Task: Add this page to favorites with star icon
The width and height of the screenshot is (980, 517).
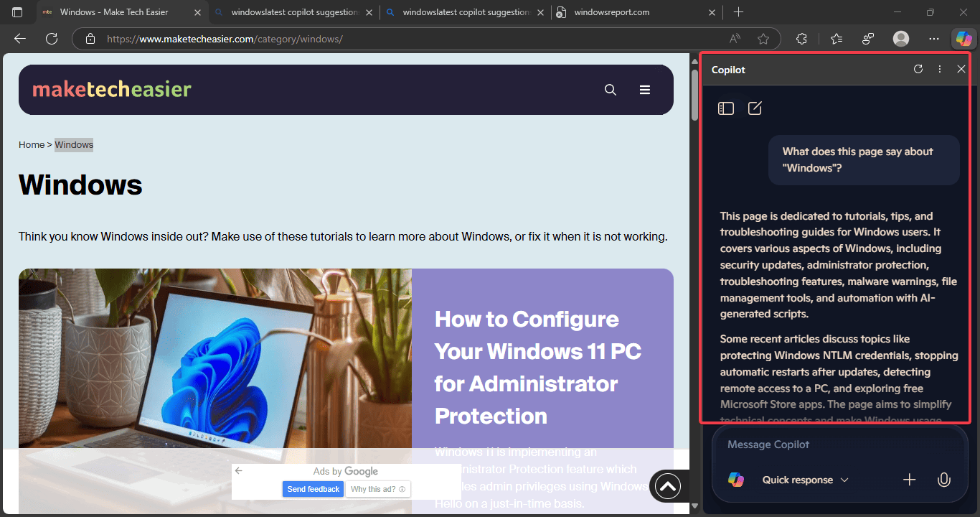Action: [x=763, y=39]
